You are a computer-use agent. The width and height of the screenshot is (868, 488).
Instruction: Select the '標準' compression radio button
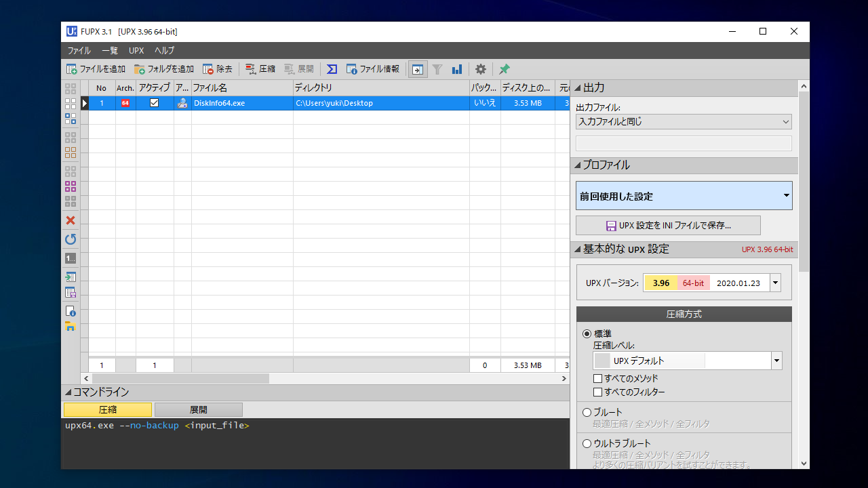587,333
